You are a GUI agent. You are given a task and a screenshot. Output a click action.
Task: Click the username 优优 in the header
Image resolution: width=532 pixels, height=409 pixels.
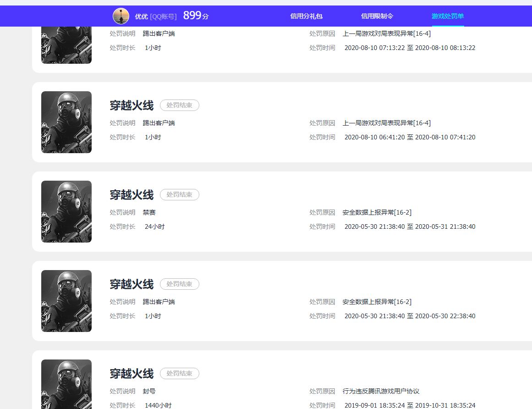point(141,17)
